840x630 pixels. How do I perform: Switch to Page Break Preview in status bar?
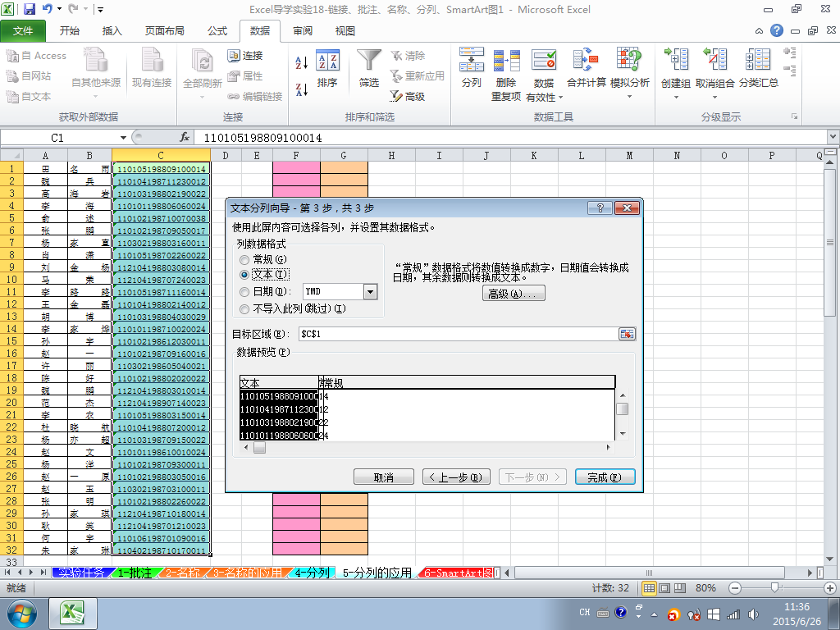pyautogui.click(x=680, y=588)
